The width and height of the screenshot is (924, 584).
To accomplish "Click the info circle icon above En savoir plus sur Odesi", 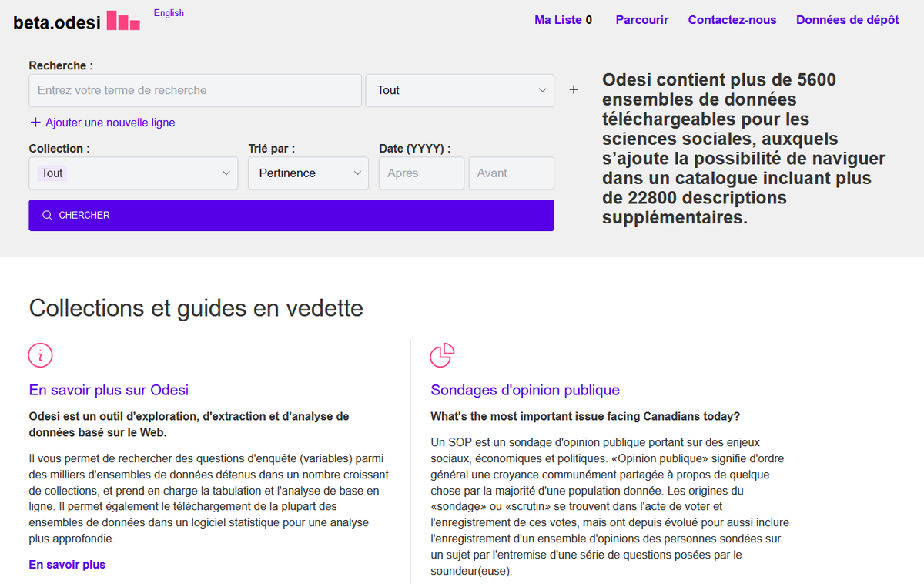I will (x=41, y=355).
